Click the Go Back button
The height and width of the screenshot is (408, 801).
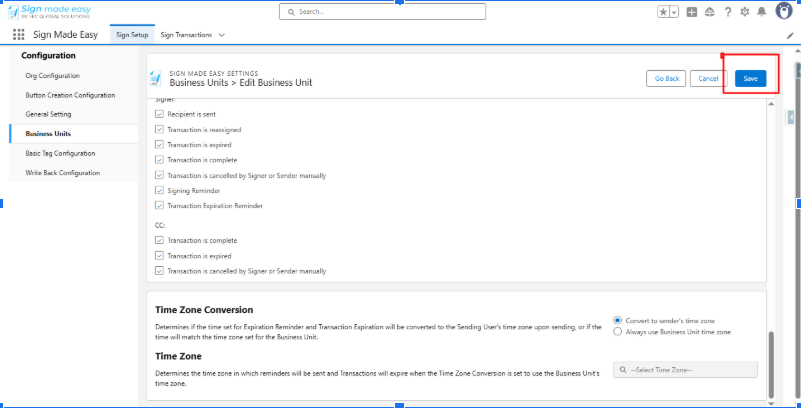click(x=666, y=78)
